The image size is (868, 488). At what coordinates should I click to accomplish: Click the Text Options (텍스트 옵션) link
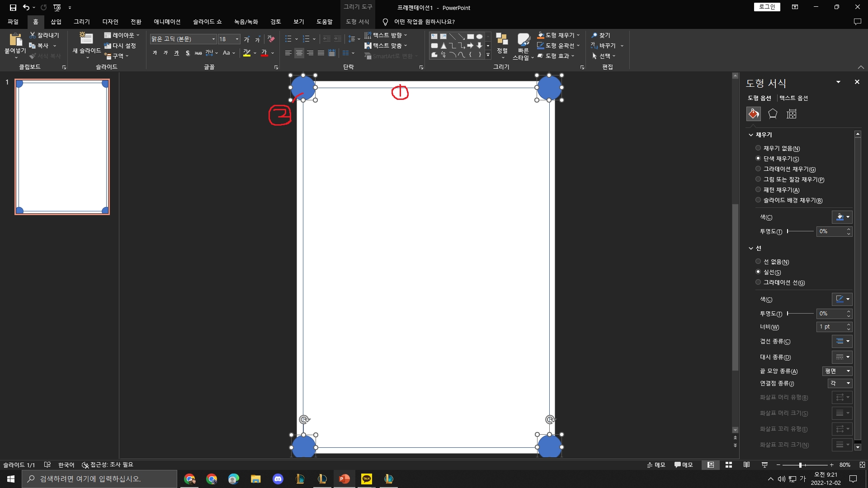793,98
